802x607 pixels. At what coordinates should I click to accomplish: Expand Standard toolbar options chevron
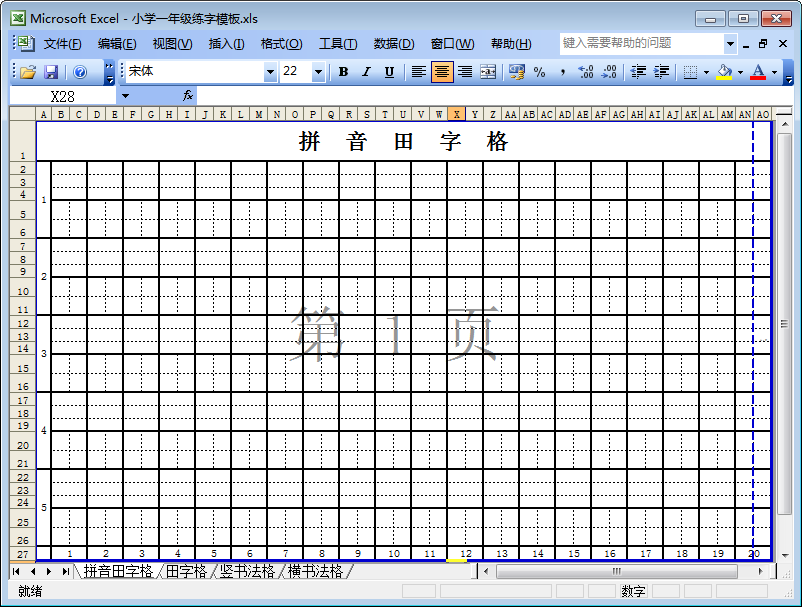109,72
